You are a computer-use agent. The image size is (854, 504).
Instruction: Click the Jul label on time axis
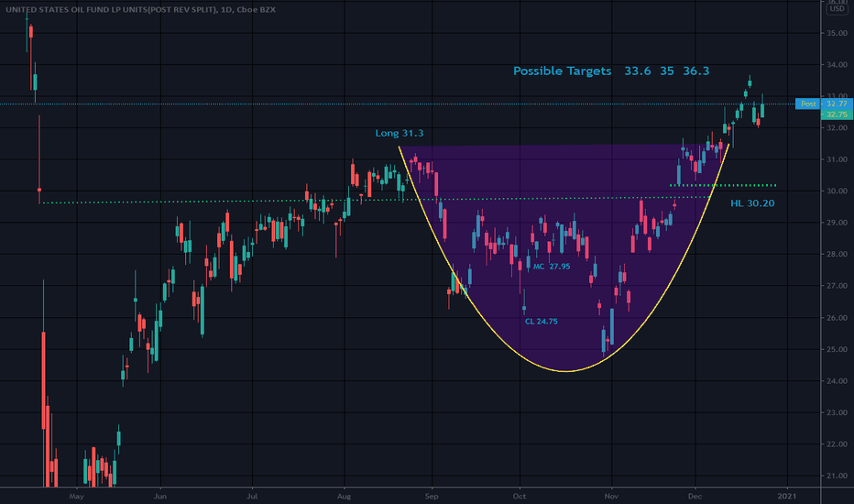(x=252, y=497)
